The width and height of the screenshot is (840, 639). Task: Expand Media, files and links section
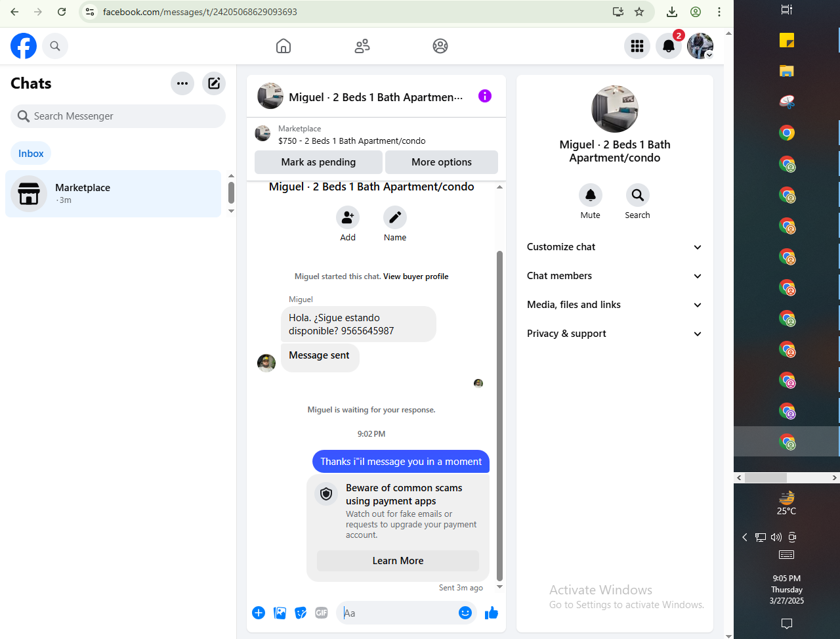(615, 305)
